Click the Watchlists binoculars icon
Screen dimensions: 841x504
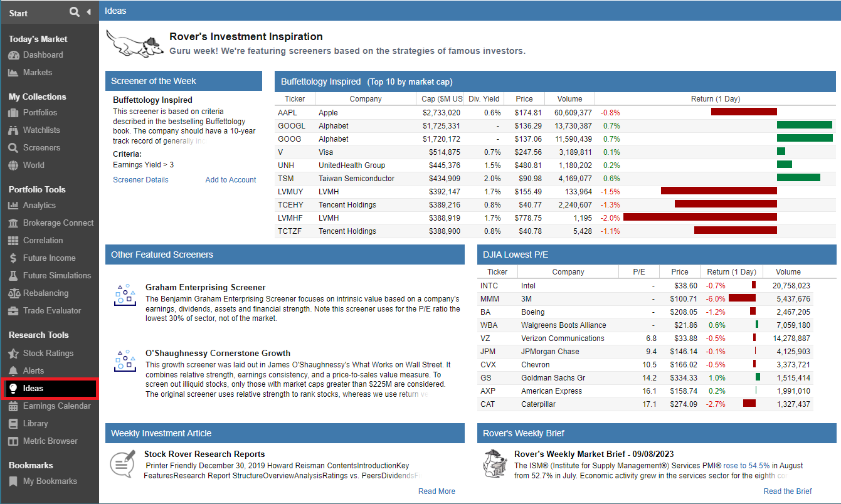[x=13, y=130]
